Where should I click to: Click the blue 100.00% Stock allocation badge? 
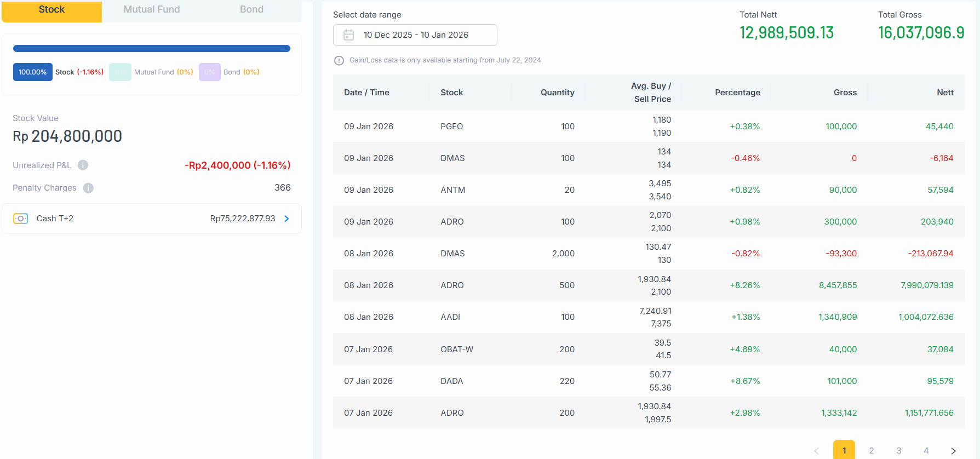point(33,72)
